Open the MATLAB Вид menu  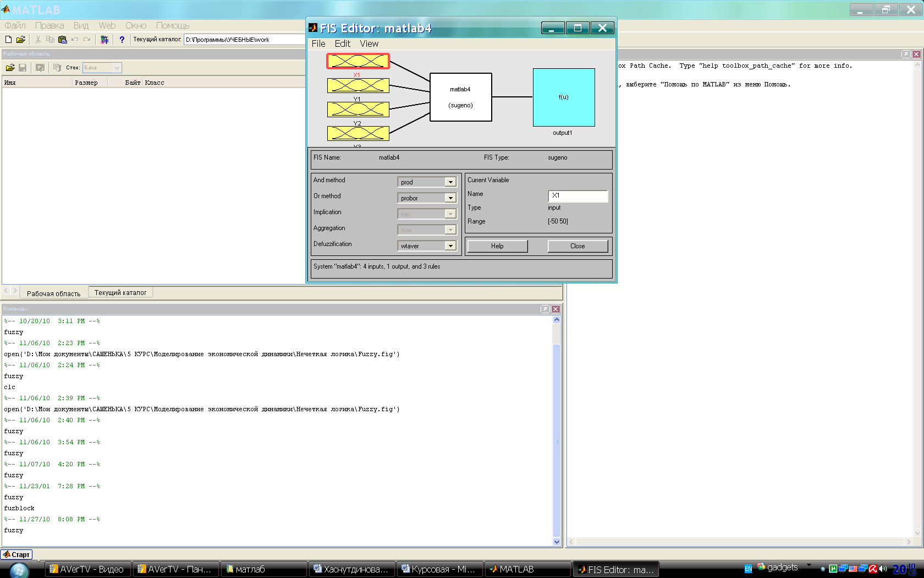[81, 25]
